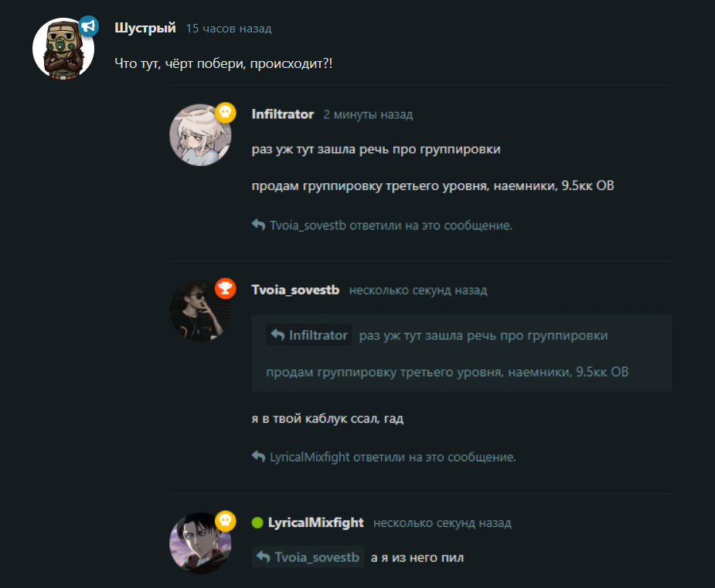Open the LyricalMixfight username link

(x=315, y=523)
